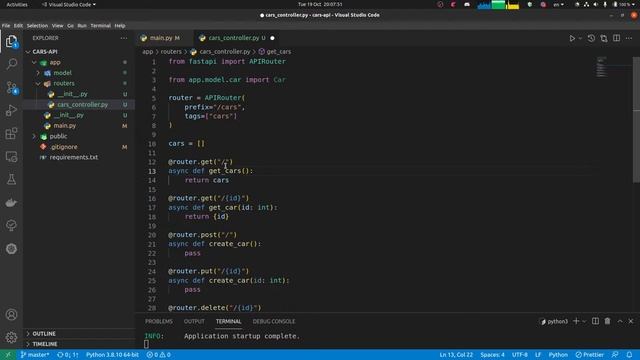The image size is (640, 360).
Task: Open feedback icon in status bar
Action: pyautogui.click(x=615, y=355)
